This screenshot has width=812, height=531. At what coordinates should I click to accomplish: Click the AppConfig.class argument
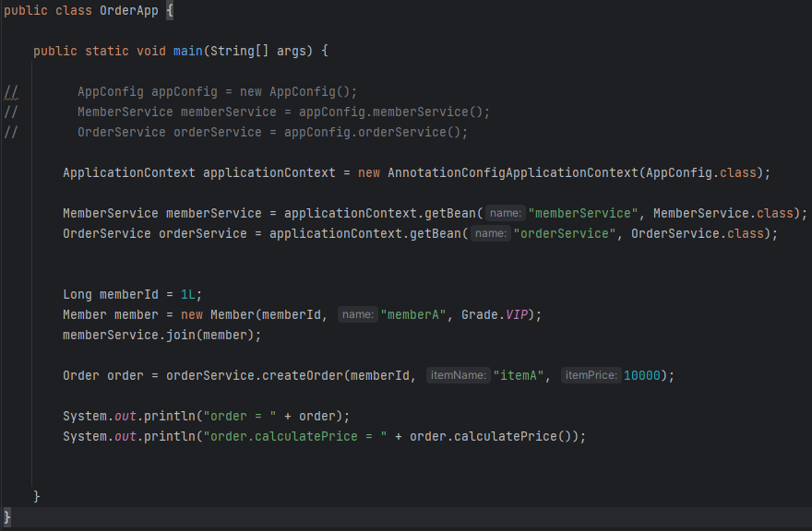(701, 172)
